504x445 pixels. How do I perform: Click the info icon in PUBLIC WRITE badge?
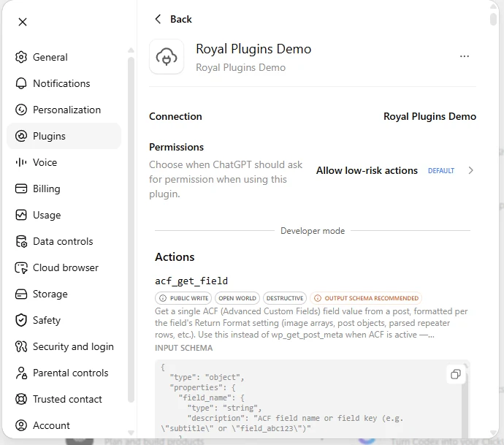click(163, 298)
